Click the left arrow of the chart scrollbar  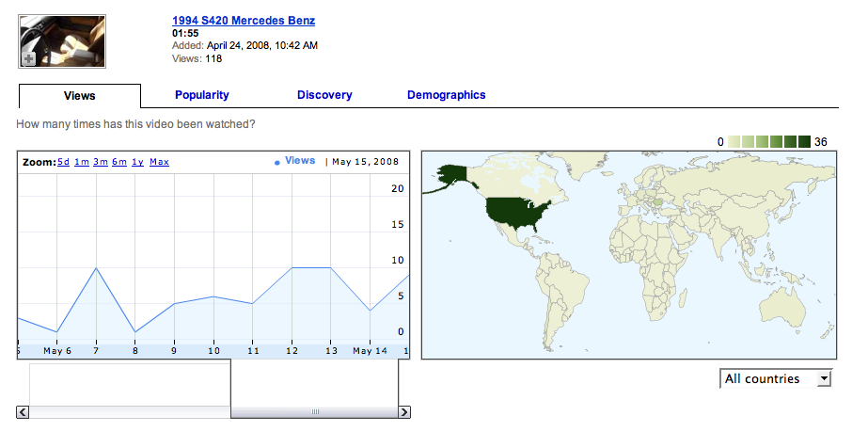tap(23, 412)
